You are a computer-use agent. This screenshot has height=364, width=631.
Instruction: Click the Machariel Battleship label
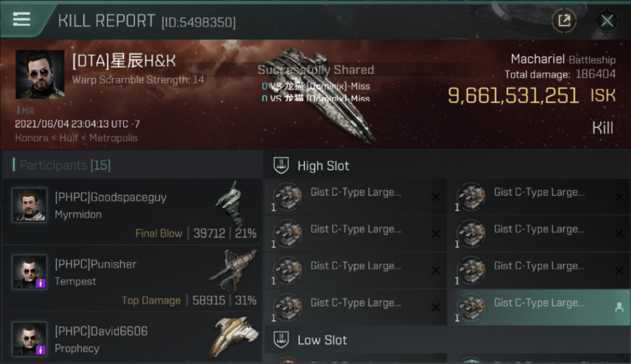click(x=563, y=60)
